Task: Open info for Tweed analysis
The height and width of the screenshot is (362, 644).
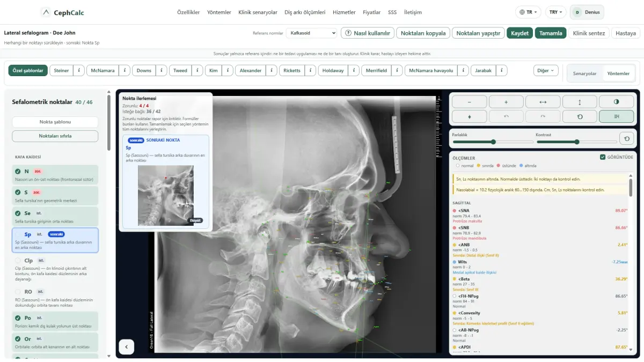Action: coord(197,70)
